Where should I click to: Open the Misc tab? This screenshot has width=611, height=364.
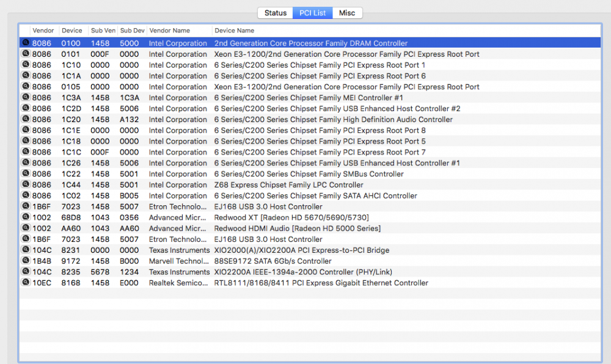coord(347,13)
